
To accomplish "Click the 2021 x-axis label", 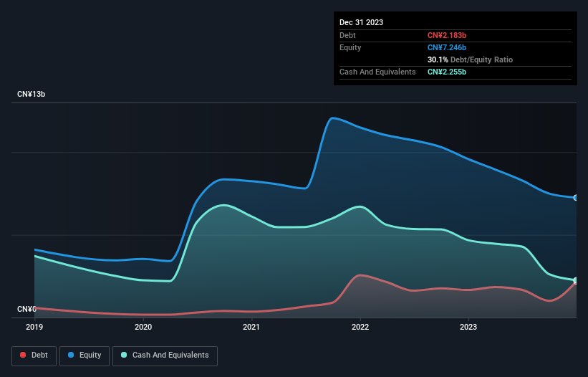I will (251, 327).
